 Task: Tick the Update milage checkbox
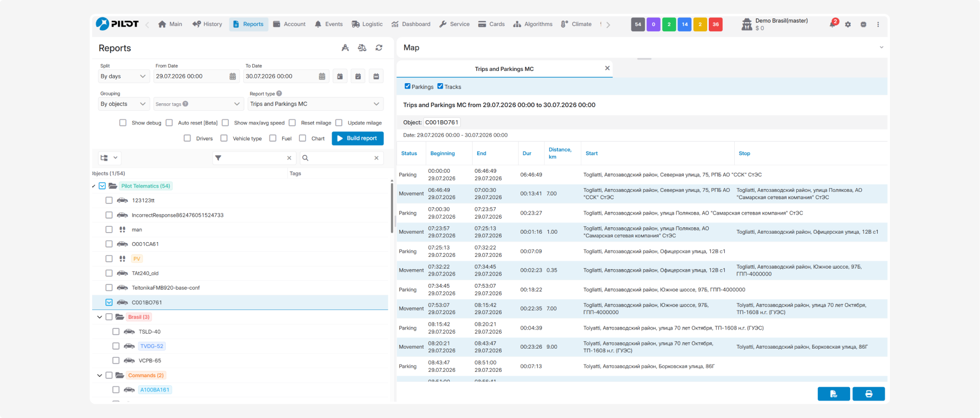pos(339,123)
